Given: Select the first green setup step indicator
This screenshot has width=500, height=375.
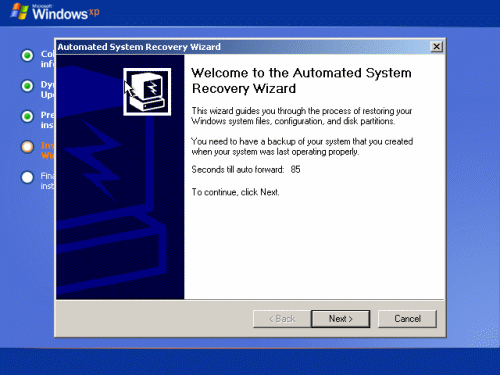Looking at the screenshot, I should [27, 55].
